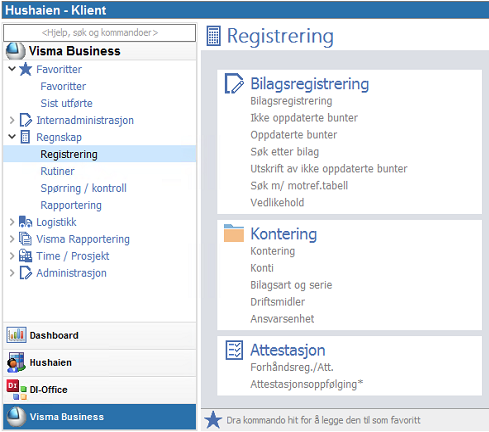Screen dimensions: 489x432
Task: Open the Kontering heading link
Action: coord(283,234)
